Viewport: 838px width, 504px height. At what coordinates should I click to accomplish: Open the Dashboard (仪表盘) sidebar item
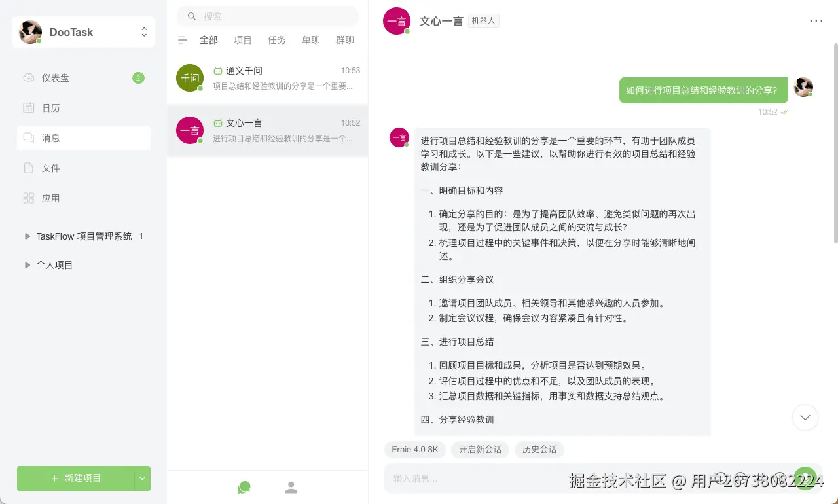84,78
